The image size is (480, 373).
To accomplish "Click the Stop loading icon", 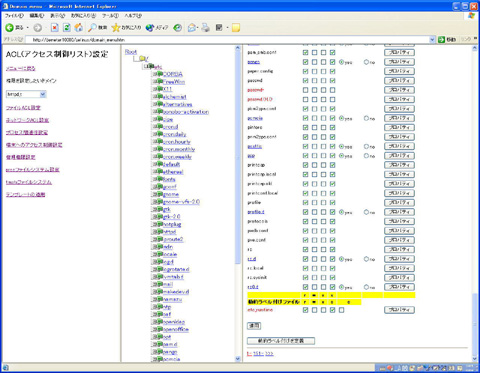I will click(55, 28).
